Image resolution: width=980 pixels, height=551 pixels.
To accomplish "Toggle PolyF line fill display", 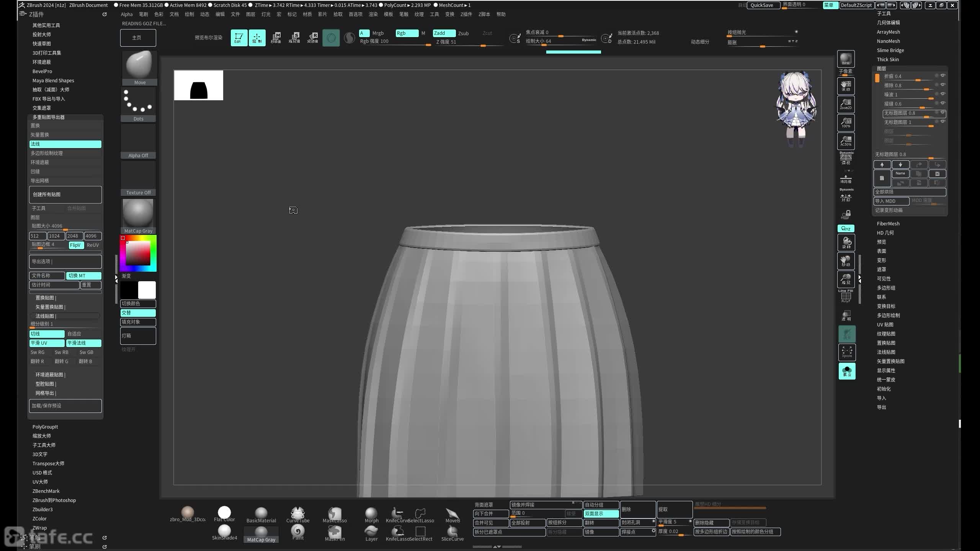I will pos(846,297).
